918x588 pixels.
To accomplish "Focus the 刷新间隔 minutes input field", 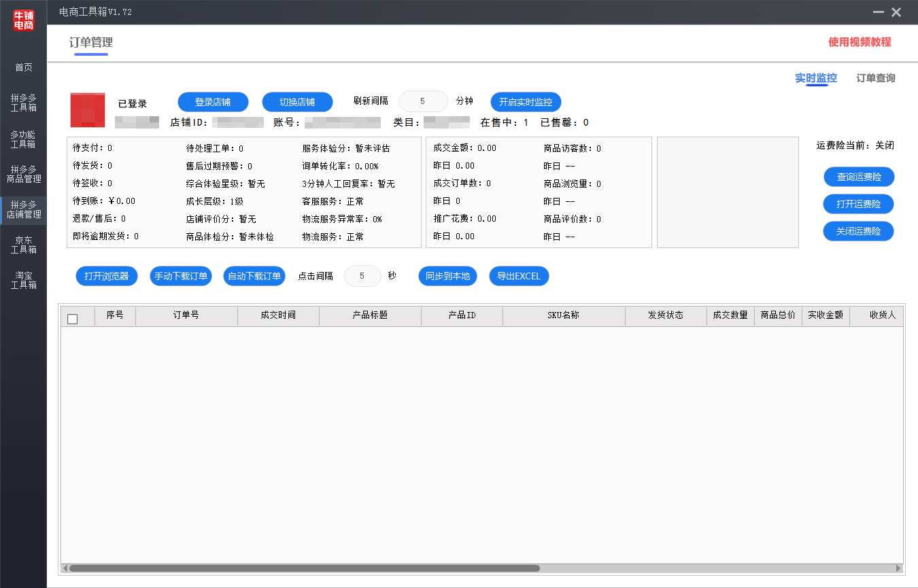I will point(423,101).
